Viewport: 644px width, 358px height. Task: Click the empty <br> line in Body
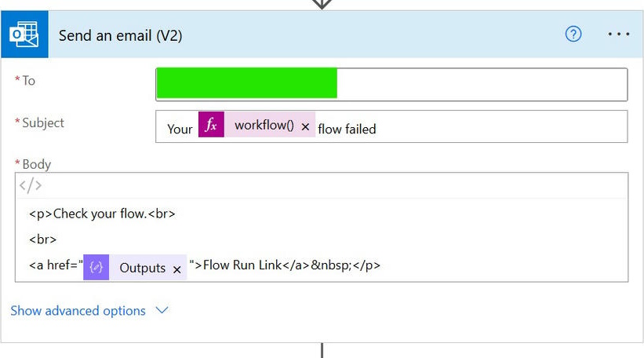pos(43,239)
